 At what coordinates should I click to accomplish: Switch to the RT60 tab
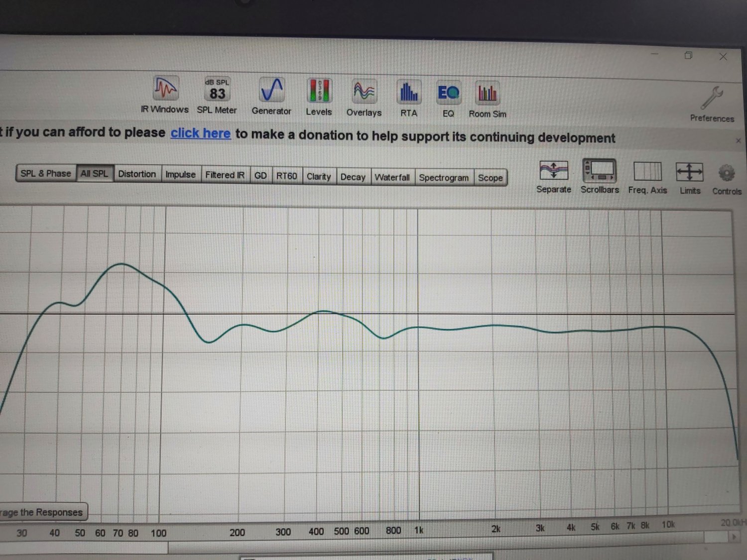287,176
